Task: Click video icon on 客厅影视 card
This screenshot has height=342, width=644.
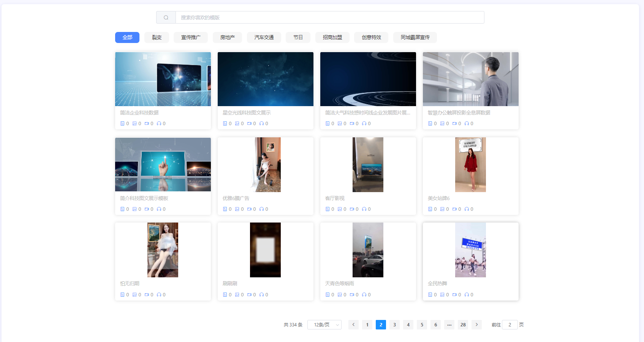Action: 352,209
